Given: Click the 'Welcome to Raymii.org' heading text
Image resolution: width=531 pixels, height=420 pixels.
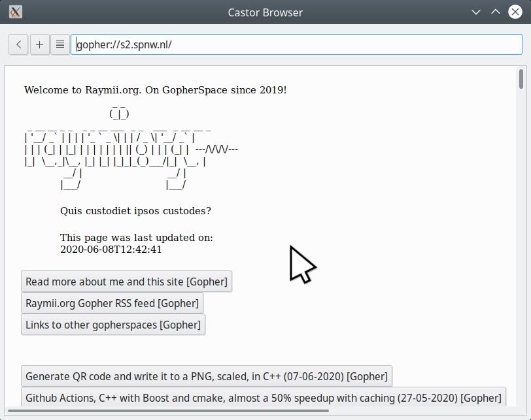Looking at the screenshot, I should 155,90.
